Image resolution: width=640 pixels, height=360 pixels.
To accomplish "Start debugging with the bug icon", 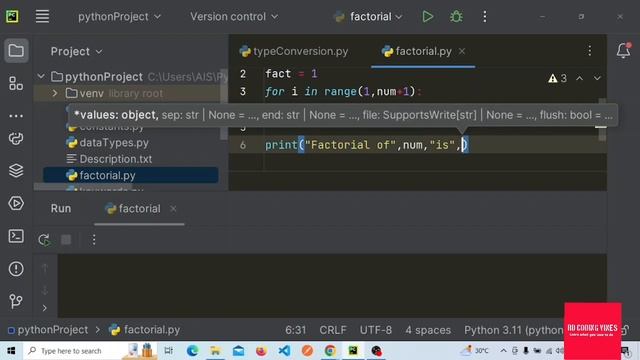I will [x=456, y=17].
